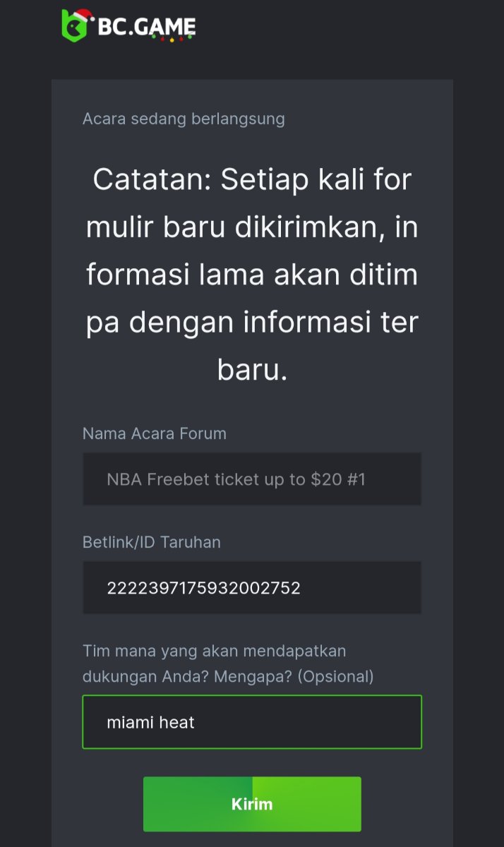This screenshot has height=847, width=504.
Task: Click the green BC.GAME mascot logo icon
Action: (73, 28)
